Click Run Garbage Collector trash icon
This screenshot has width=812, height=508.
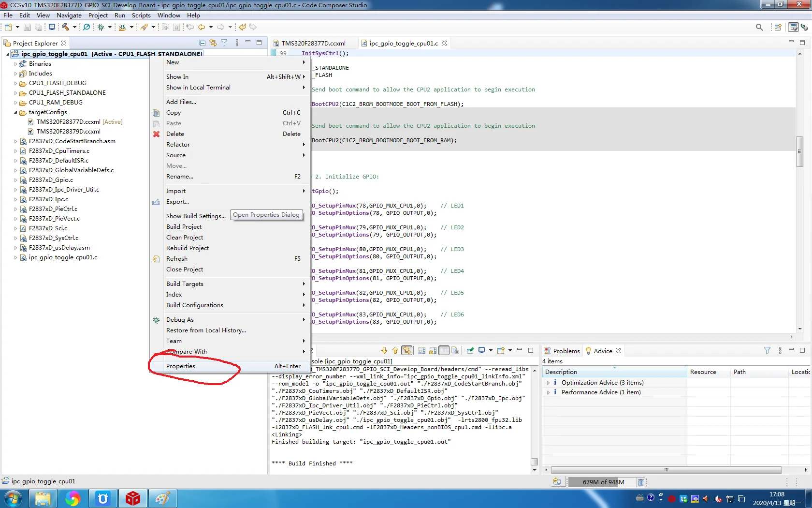641,482
